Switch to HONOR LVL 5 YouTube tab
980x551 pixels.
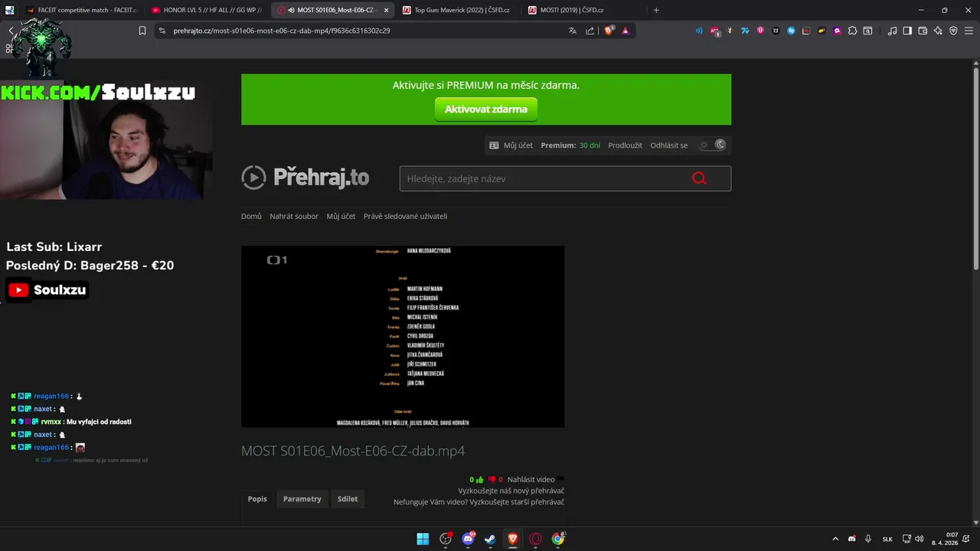(206, 10)
